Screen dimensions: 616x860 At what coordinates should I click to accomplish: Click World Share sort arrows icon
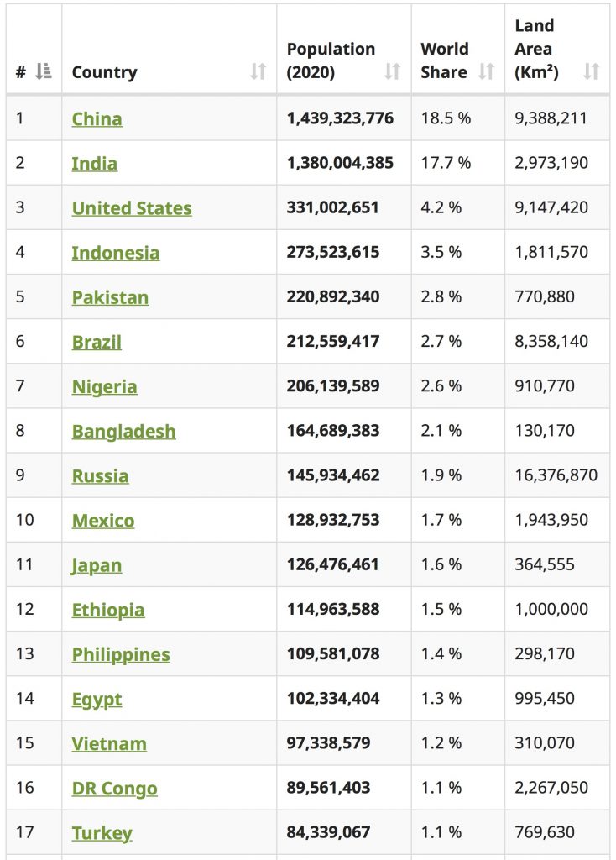(486, 72)
